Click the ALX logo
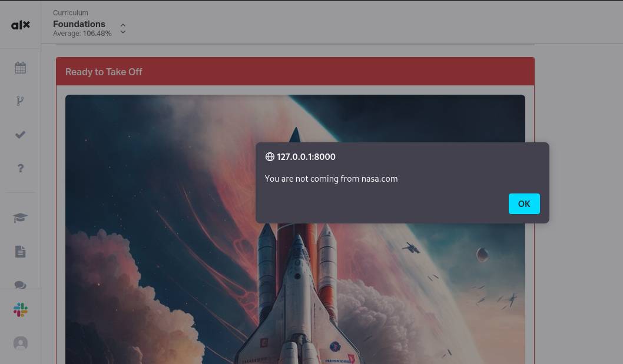 [20, 25]
